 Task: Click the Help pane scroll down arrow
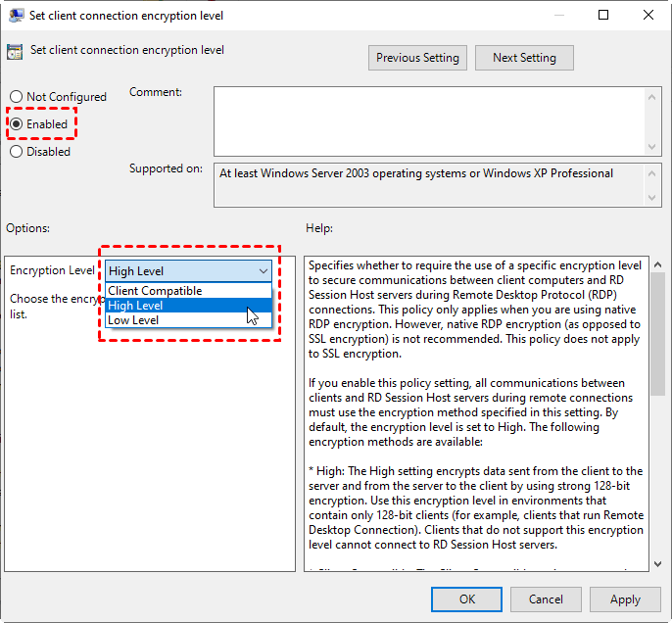[658, 564]
